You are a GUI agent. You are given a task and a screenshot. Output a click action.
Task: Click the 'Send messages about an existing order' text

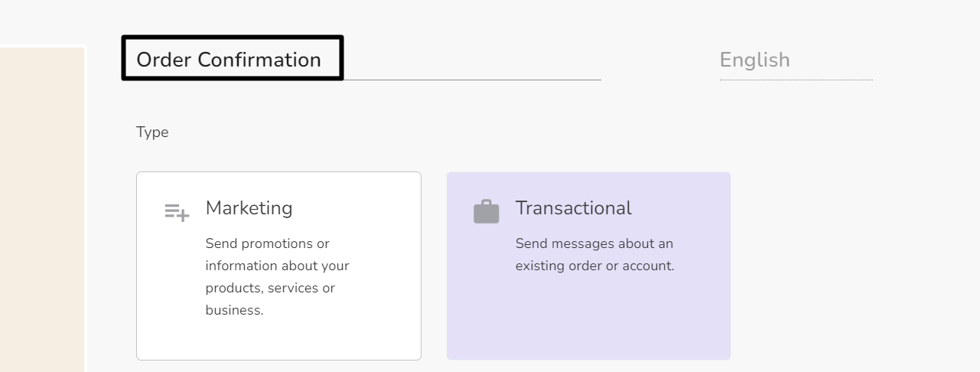pos(594,255)
